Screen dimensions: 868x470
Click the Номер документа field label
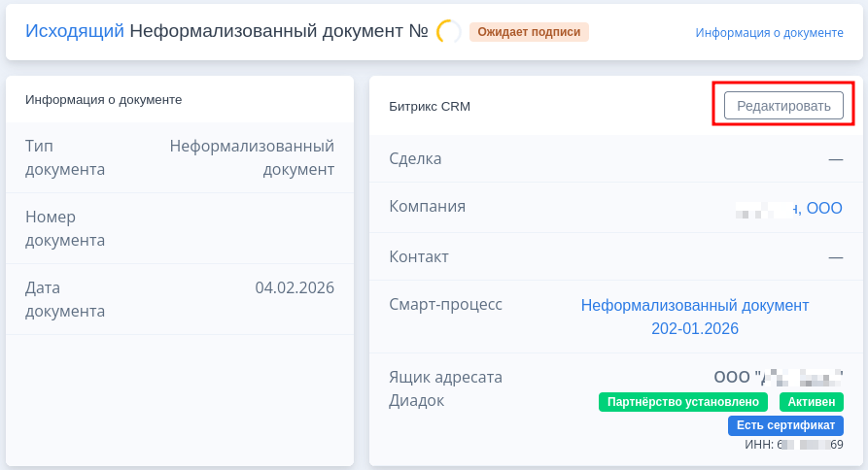[65, 228]
